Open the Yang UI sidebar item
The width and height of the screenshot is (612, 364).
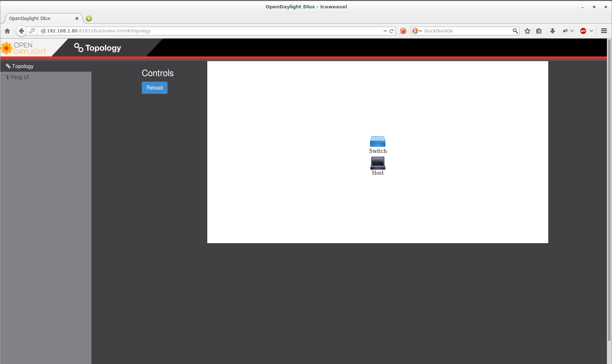(19, 77)
